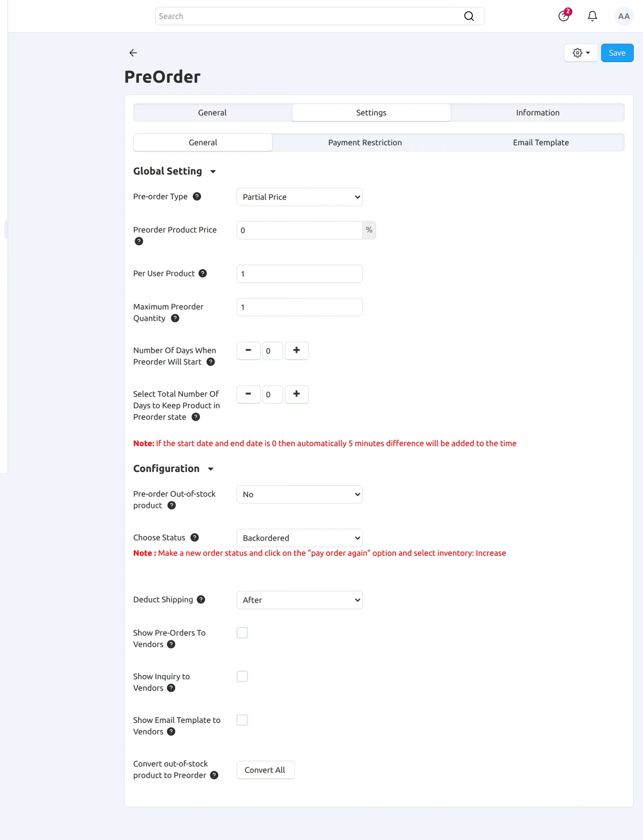Click the AA profile avatar
This screenshot has width=643, height=840.
(x=623, y=16)
